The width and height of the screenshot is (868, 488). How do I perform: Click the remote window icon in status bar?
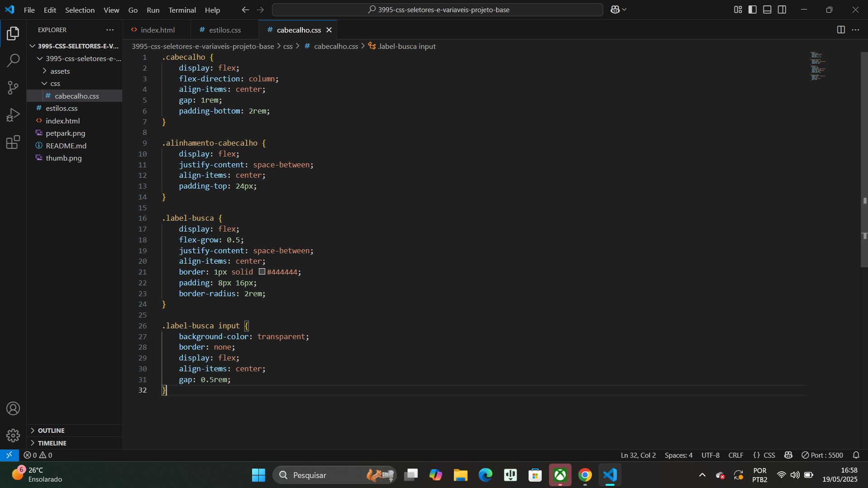(9, 455)
